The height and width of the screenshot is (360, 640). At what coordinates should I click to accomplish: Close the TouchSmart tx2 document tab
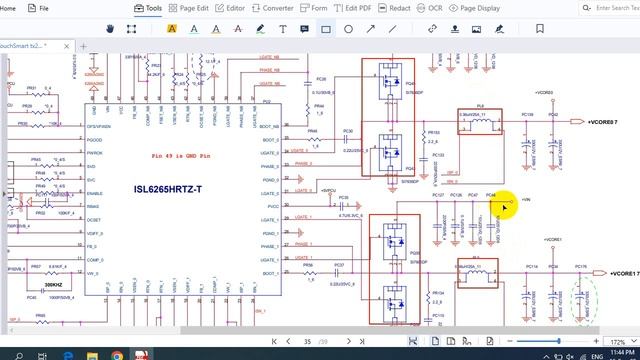coord(67,47)
